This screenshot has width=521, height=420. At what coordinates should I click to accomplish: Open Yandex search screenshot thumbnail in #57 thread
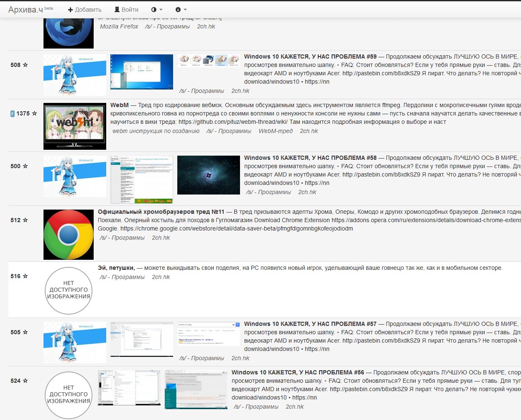[x=209, y=333]
